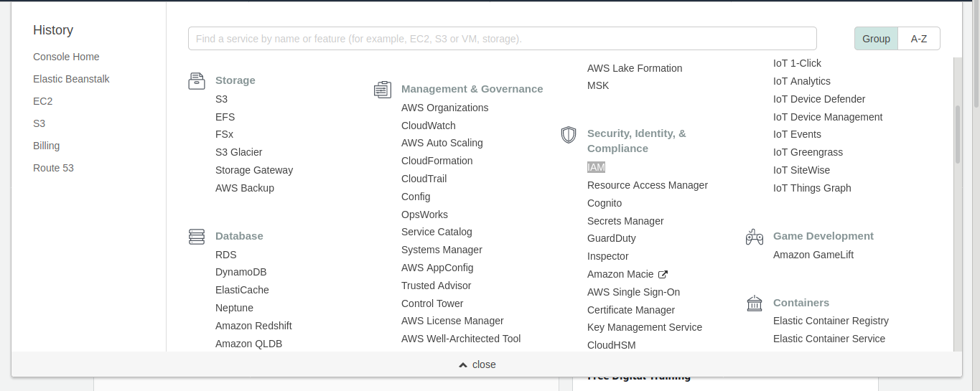Click the Database category icon
This screenshot has width=980, height=391.
[x=197, y=237]
